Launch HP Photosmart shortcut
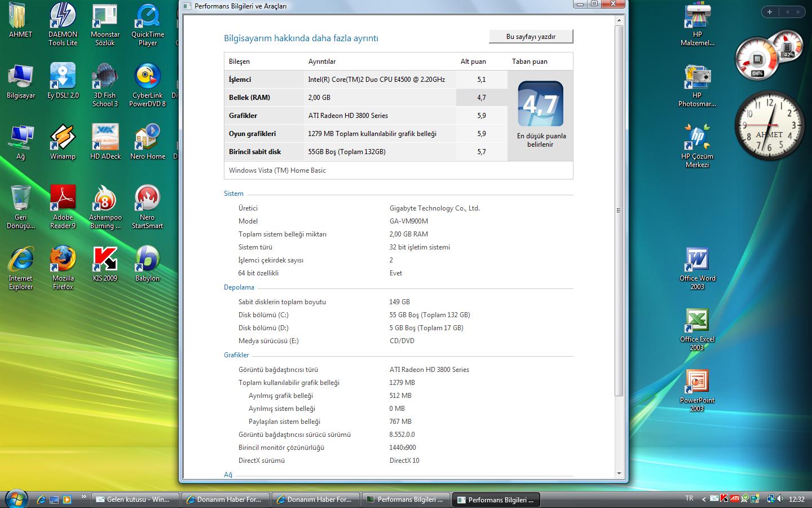The height and width of the screenshot is (508, 812). pyautogui.click(x=697, y=85)
